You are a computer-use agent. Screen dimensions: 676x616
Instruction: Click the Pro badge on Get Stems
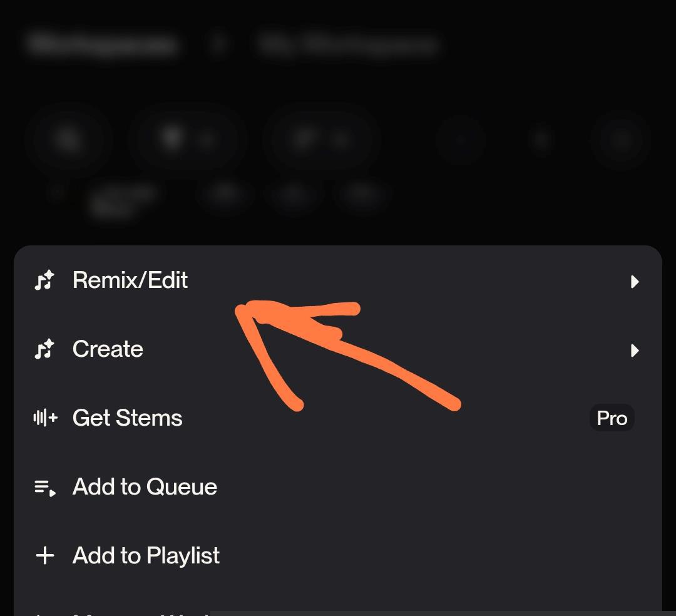pyautogui.click(x=612, y=418)
